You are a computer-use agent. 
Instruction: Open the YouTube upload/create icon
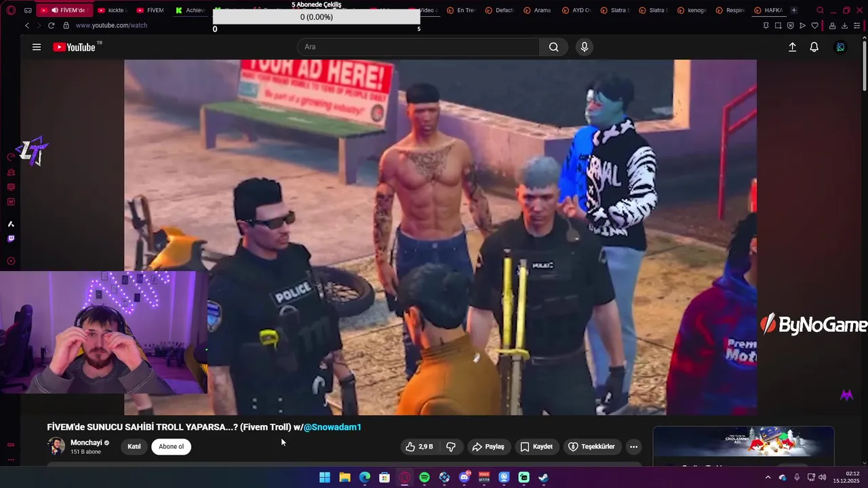coord(792,47)
